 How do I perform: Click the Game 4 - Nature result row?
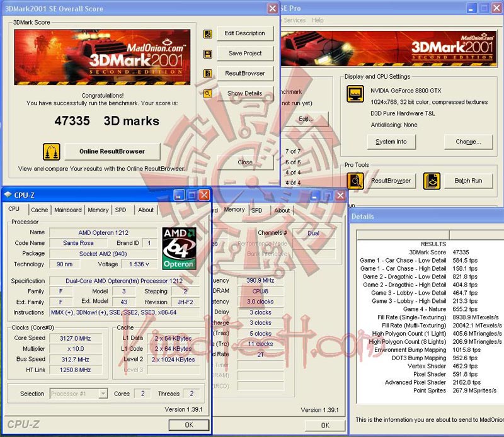pyautogui.click(x=430, y=309)
